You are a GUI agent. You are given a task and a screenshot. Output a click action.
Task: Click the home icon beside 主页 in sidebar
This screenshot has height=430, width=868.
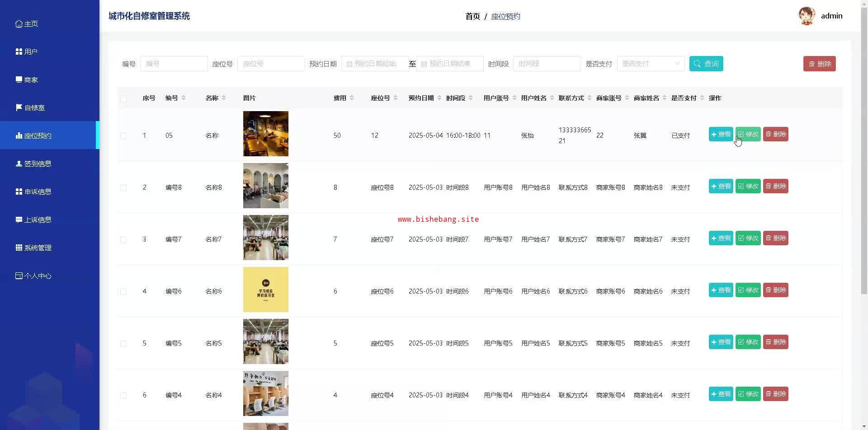point(19,24)
